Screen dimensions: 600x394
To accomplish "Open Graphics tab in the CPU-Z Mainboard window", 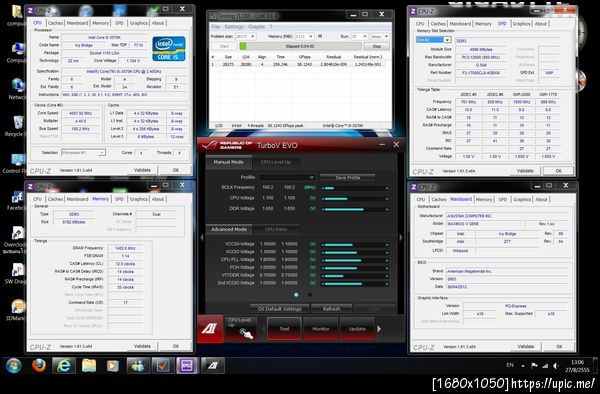I will [x=522, y=199].
